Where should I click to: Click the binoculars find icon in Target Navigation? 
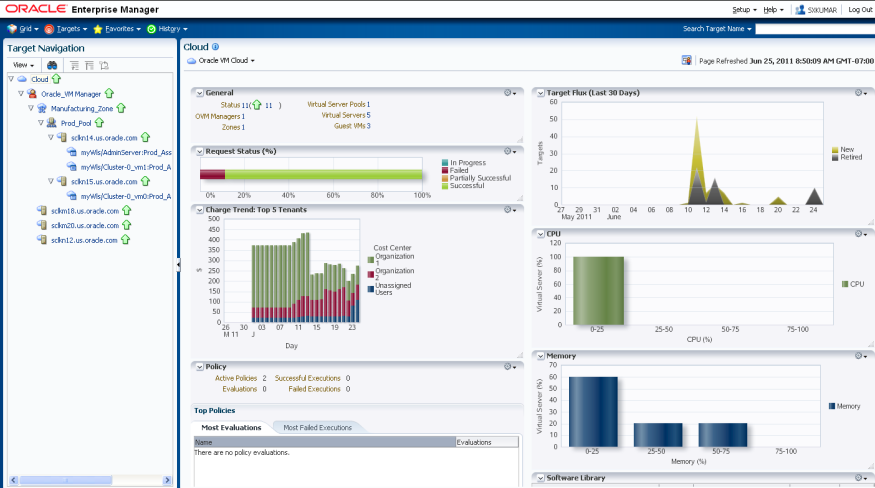52,65
